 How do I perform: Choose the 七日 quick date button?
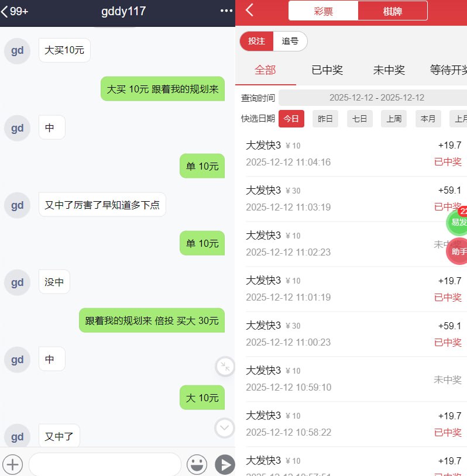tap(360, 119)
